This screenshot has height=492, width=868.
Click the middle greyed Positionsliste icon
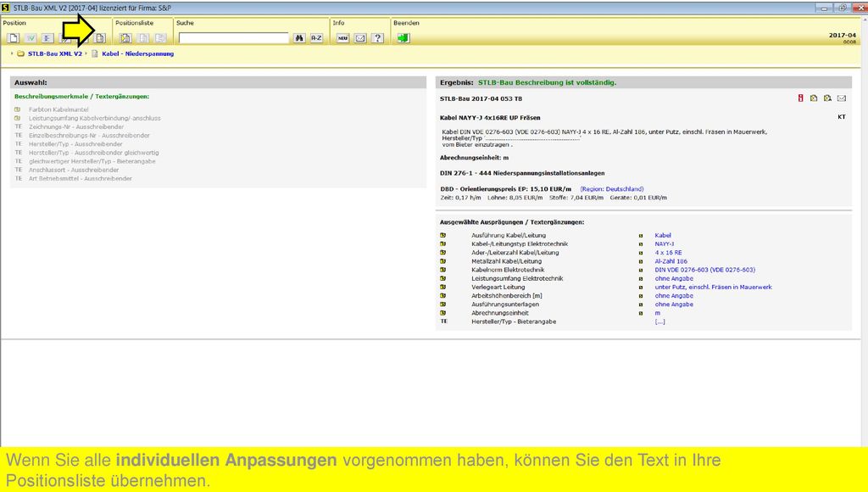tap(142, 38)
